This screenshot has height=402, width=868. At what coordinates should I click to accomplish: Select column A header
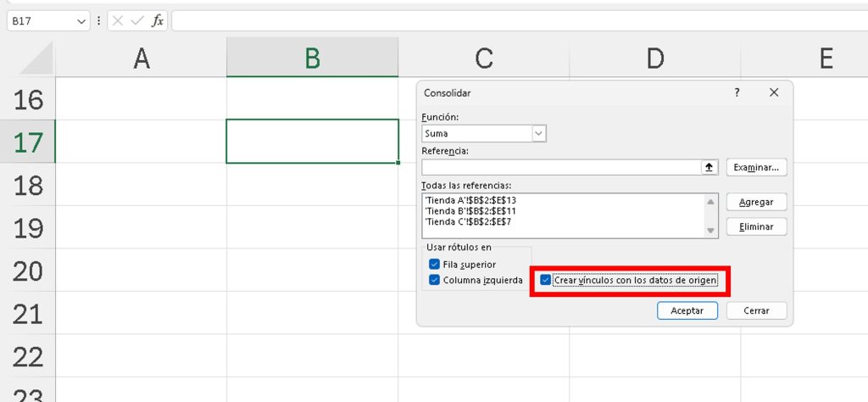(141, 58)
